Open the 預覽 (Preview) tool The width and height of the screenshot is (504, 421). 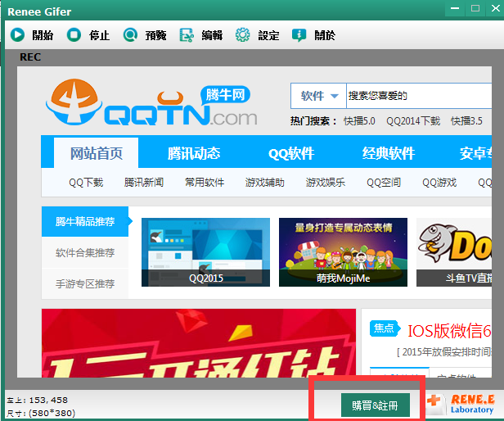point(130,35)
